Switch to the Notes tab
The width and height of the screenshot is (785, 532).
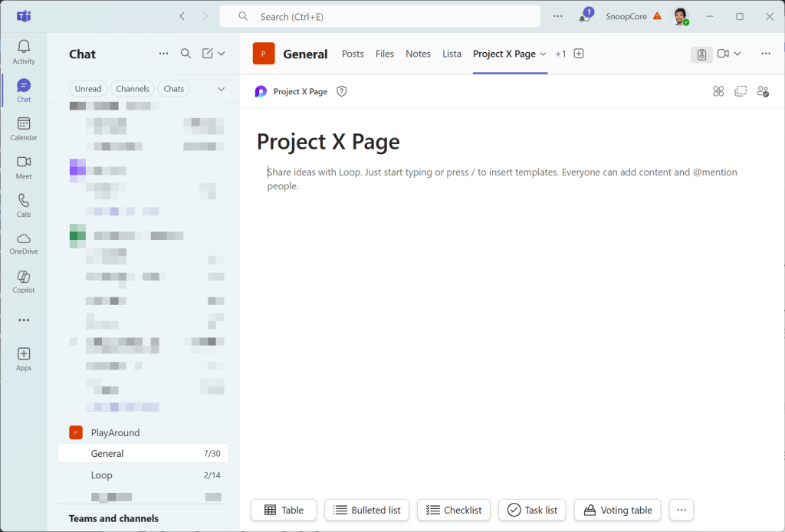[x=418, y=54]
